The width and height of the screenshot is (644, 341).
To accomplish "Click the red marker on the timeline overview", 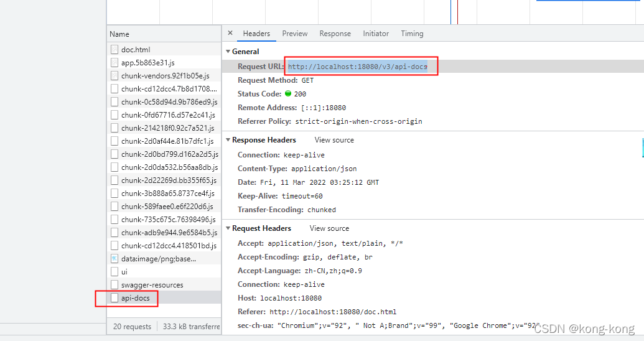I will (457, 12).
